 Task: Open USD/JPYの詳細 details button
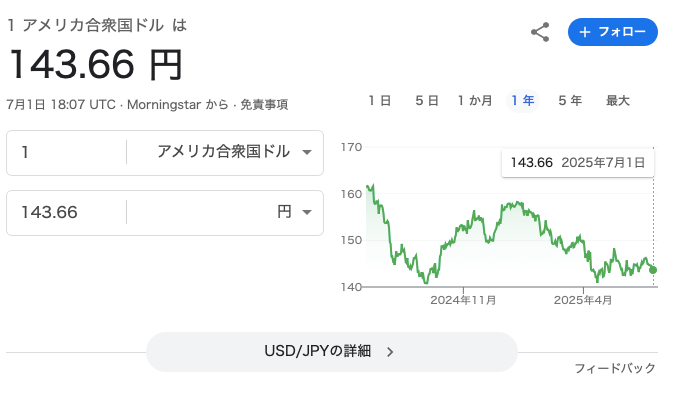332,352
